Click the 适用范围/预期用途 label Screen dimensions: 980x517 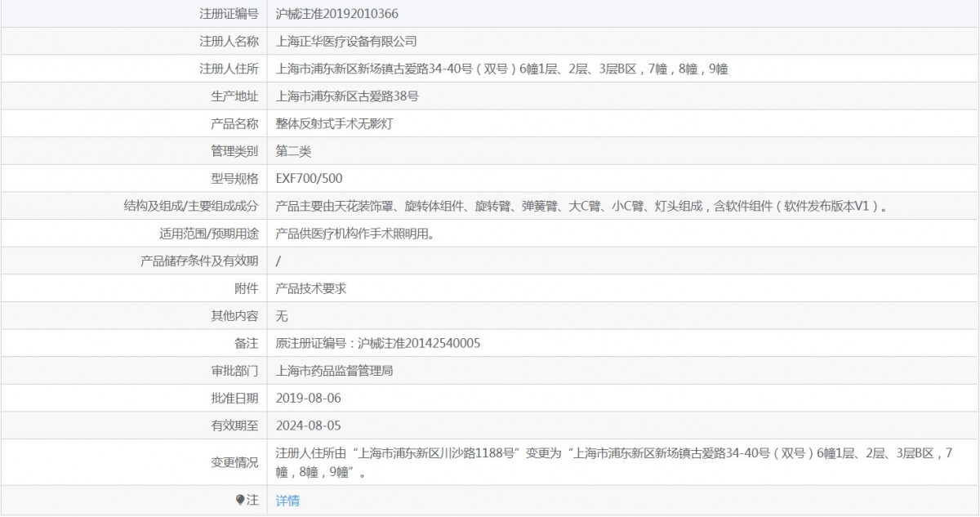[x=209, y=234]
